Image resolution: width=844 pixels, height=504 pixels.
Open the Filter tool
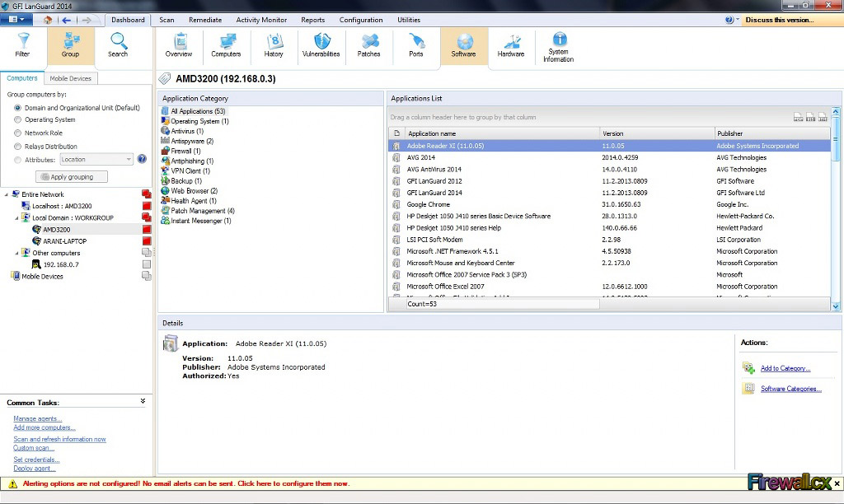(22, 45)
